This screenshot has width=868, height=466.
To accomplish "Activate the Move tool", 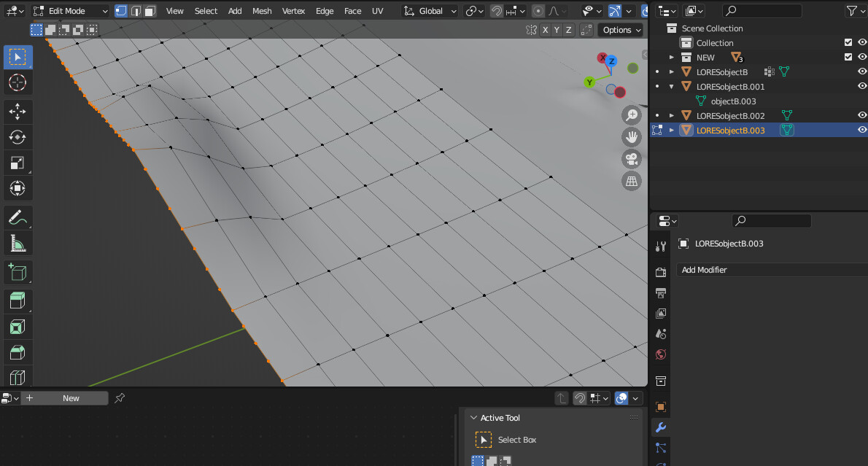I will [x=18, y=112].
